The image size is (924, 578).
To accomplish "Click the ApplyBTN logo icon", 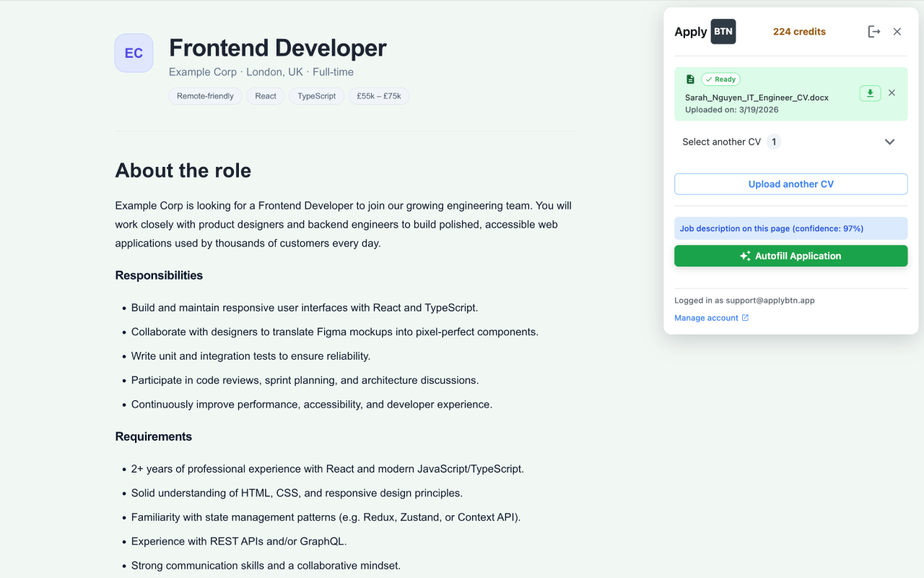I will tap(723, 31).
